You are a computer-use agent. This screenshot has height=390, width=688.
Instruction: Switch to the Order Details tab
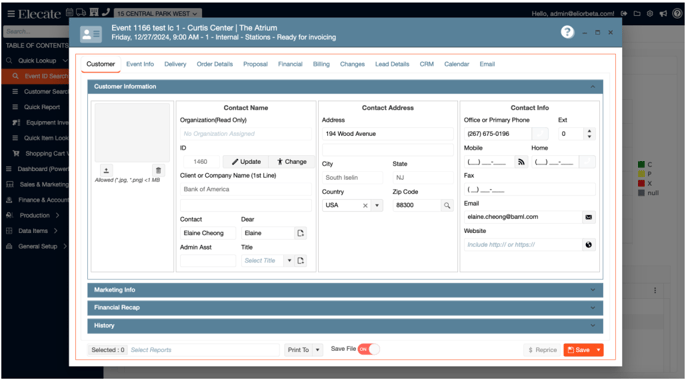click(x=215, y=64)
